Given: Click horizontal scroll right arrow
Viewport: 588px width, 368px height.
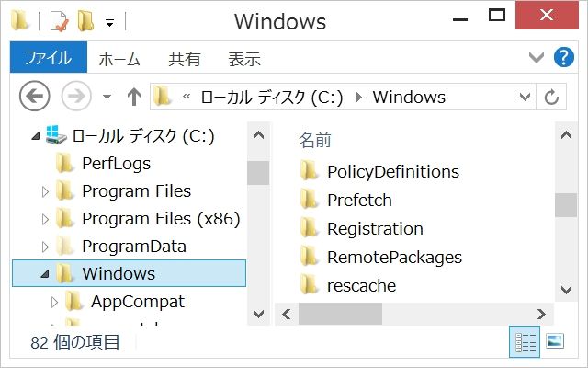Looking at the screenshot, I should [x=541, y=314].
